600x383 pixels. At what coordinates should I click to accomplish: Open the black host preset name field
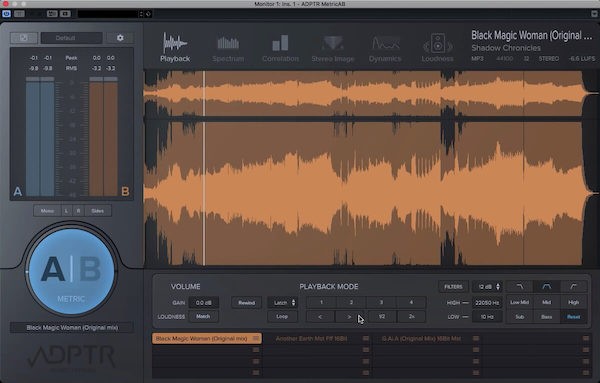[108, 14]
